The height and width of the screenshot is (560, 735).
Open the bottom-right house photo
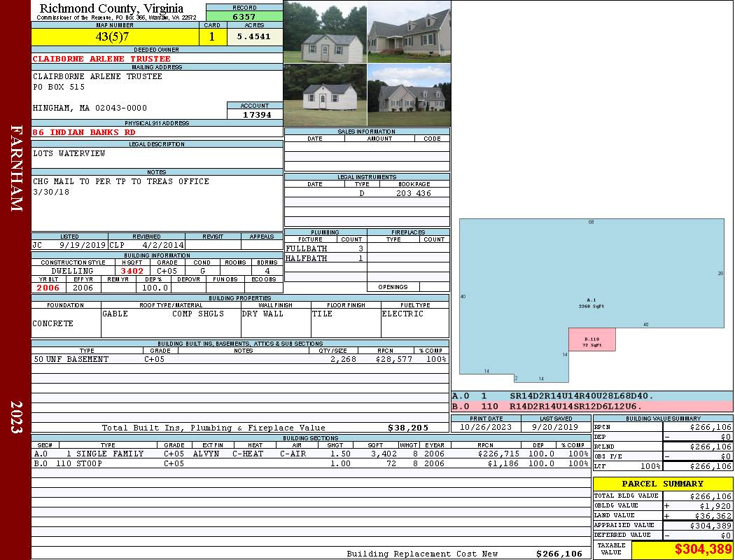[409, 95]
